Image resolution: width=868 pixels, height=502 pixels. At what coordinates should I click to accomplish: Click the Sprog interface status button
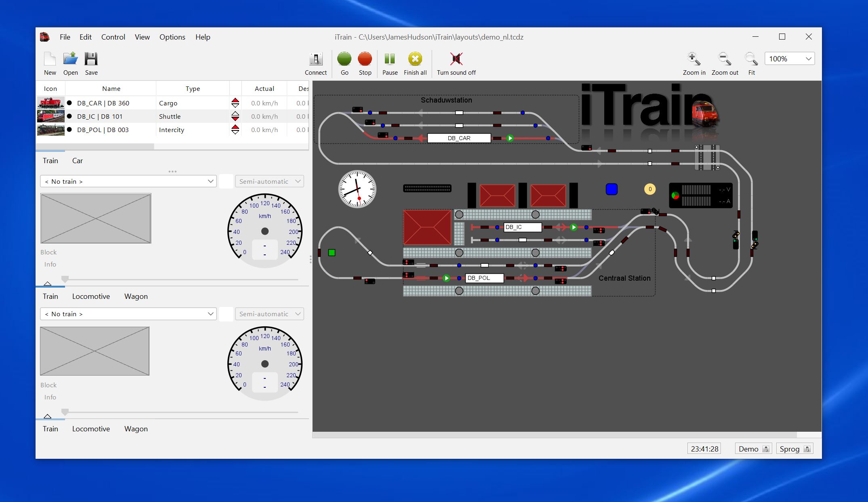click(x=794, y=449)
